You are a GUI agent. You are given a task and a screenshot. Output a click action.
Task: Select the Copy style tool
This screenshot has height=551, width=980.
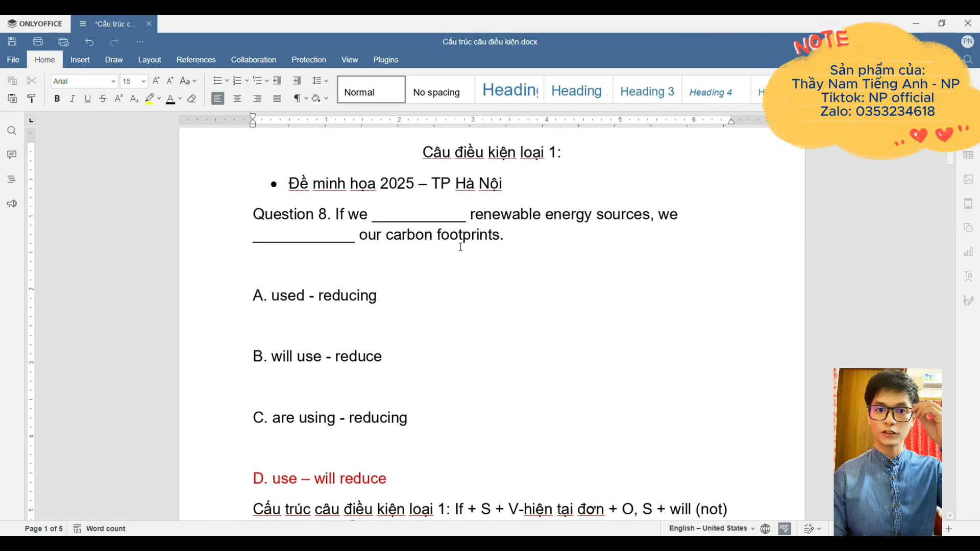pos(31,98)
